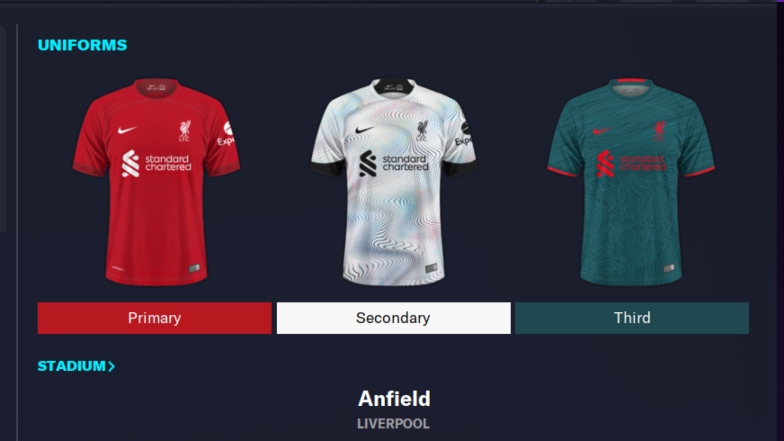Viewport: 784px width, 441px height.
Task: Click the UNIFORMS section heading
Action: [82, 45]
